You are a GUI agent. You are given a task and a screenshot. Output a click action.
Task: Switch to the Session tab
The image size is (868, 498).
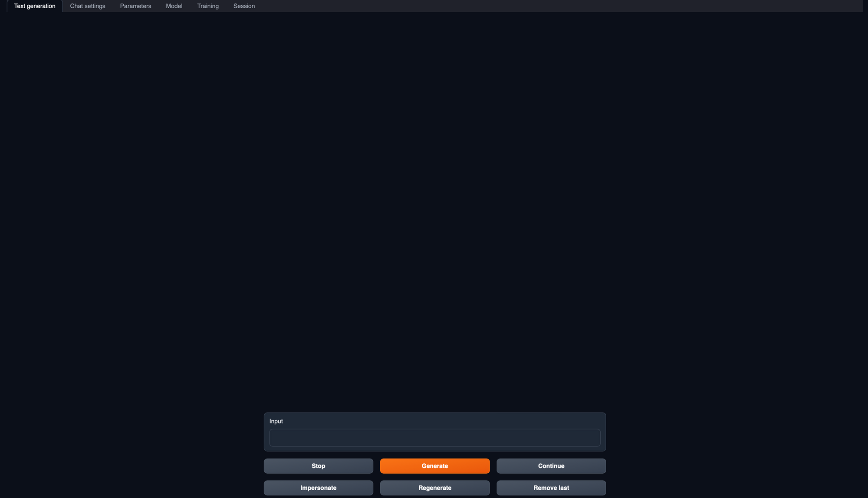[x=244, y=6]
